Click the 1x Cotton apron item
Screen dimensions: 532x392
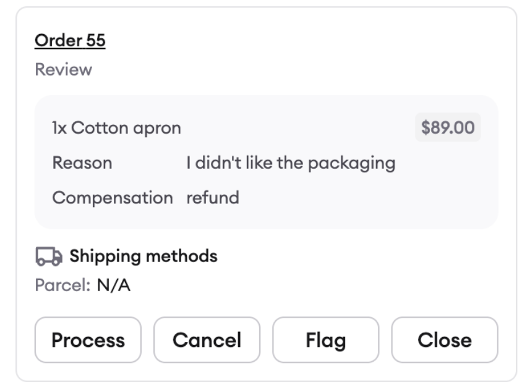[116, 128]
